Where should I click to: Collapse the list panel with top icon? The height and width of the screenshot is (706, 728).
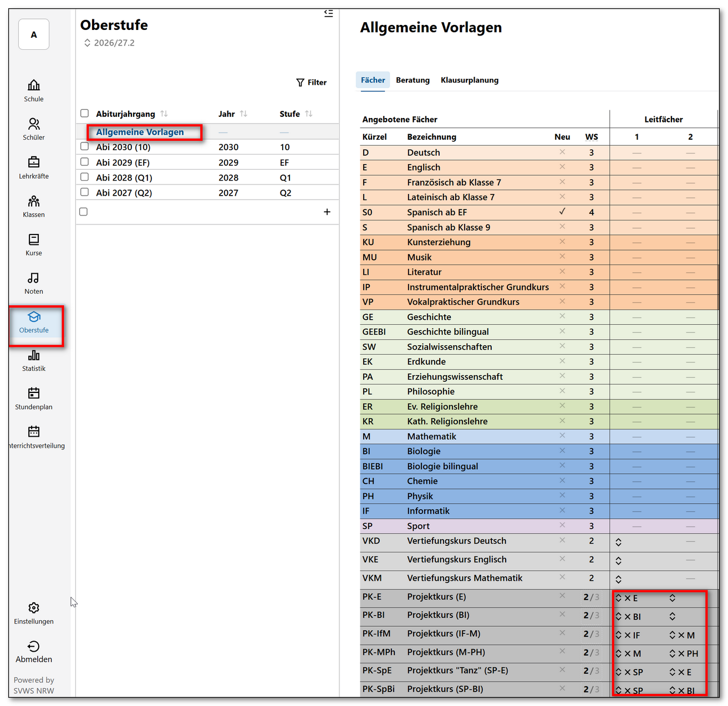328,13
